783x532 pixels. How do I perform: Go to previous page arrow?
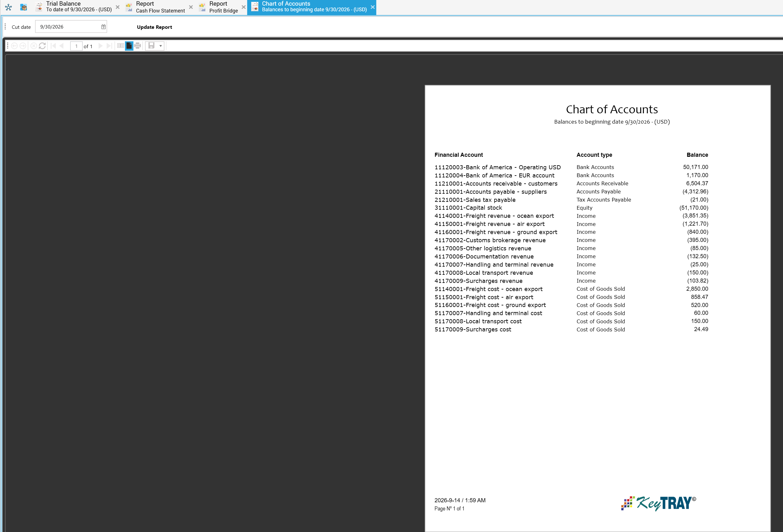(x=61, y=46)
